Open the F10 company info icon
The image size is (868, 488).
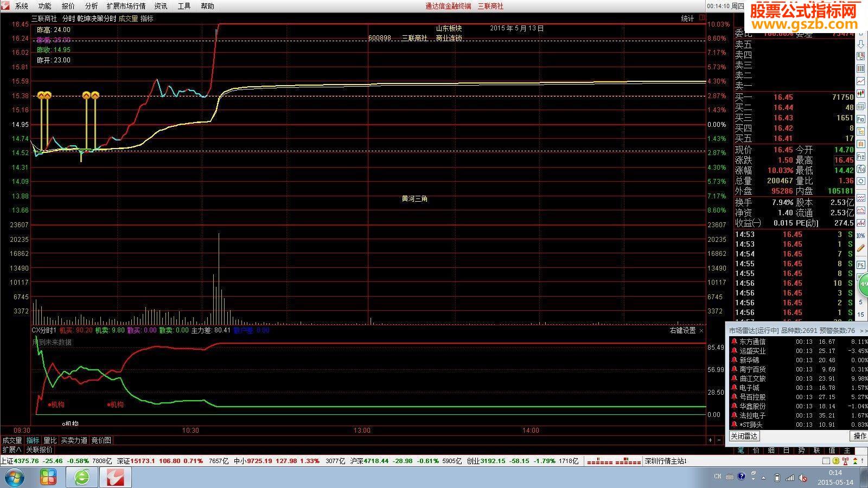(x=861, y=119)
